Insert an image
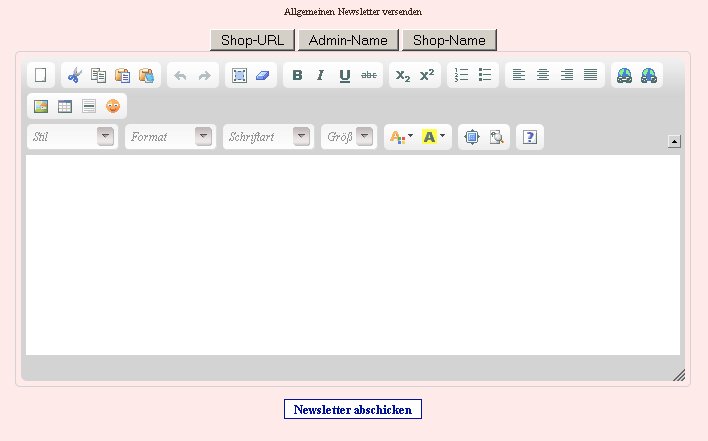The height and width of the screenshot is (441, 708). coord(41,107)
